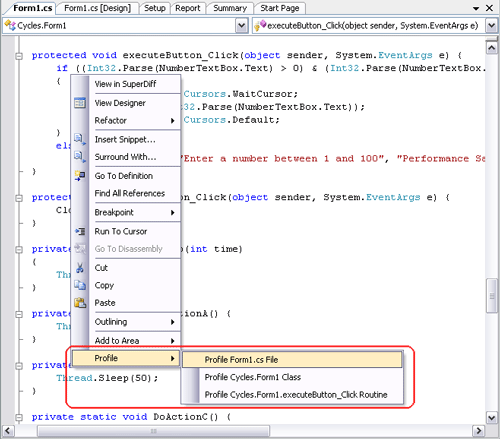Choose Surround With... menu entry
The image size is (500, 439).
tap(126, 157)
